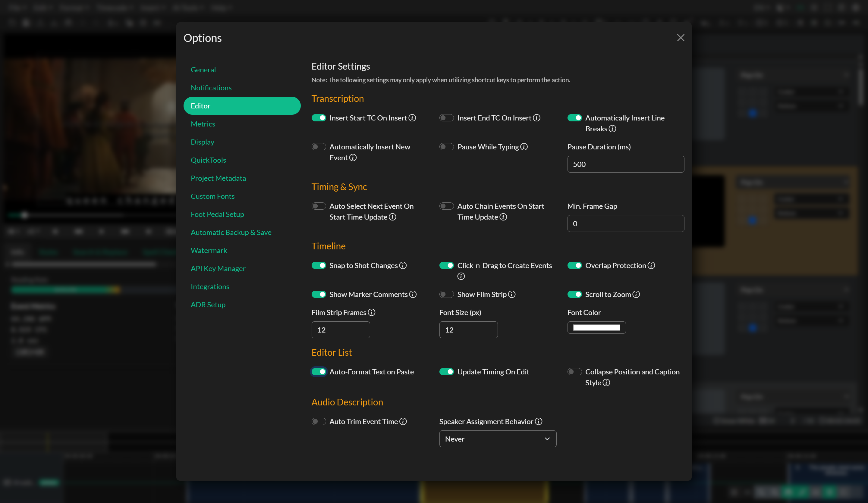Image resolution: width=868 pixels, height=503 pixels.
Task: Turn off Auto-Format Text on Paste
Action: pos(319,372)
